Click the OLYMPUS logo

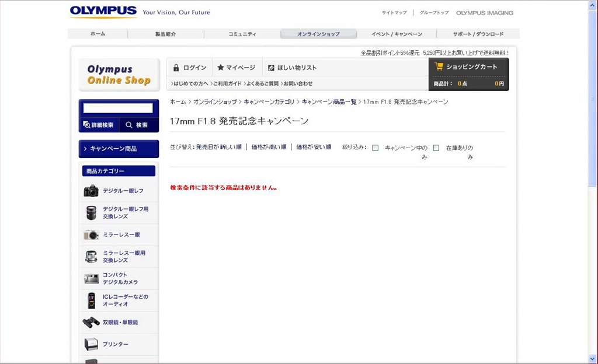pos(103,12)
